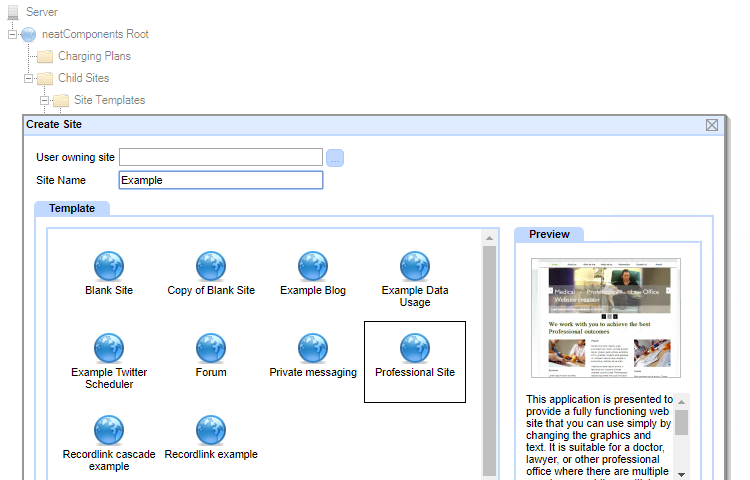This screenshot has width=750, height=480.
Task: Choose the Example Twitter Scheduler template
Action: [x=109, y=348]
